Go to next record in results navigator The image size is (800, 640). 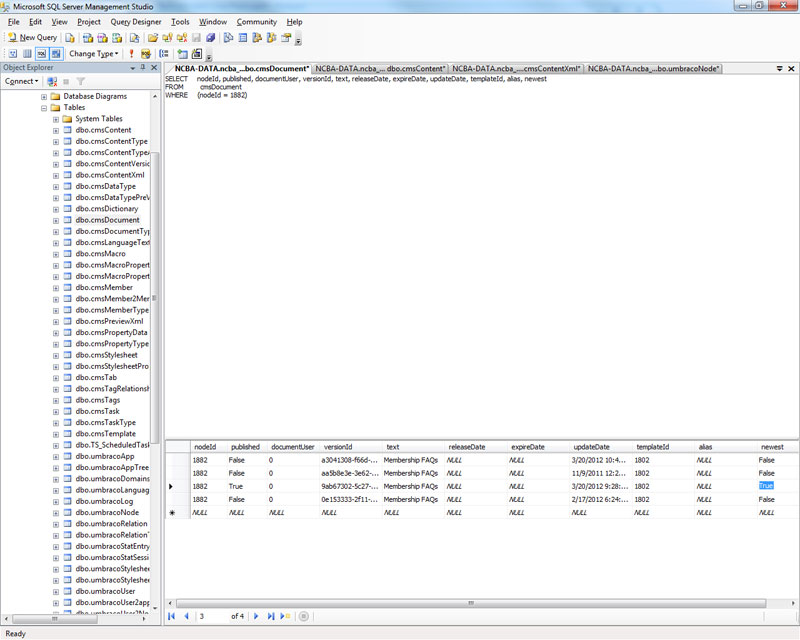pyautogui.click(x=256, y=616)
